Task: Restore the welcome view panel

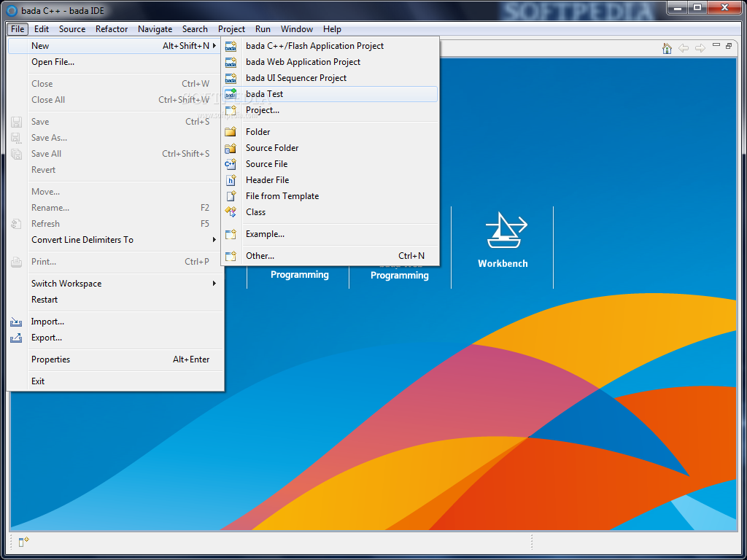Action: 729,46
